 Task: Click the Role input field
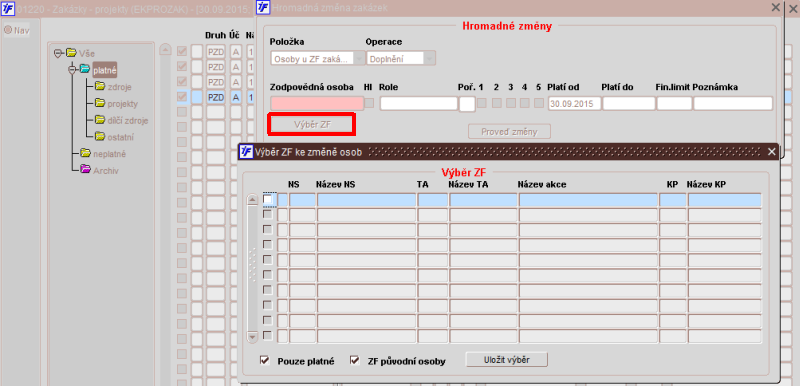(418, 104)
